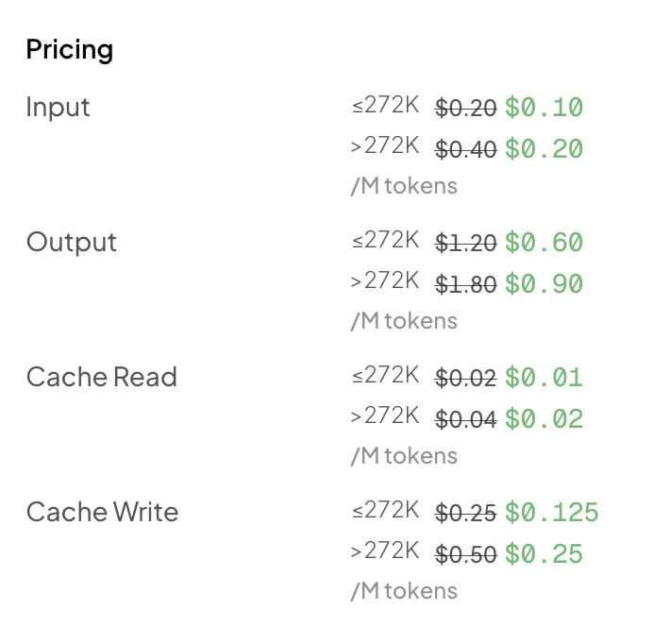Screen dimensions: 670x644
Task: Click the Pricing heading
Action: pos(70,50)
